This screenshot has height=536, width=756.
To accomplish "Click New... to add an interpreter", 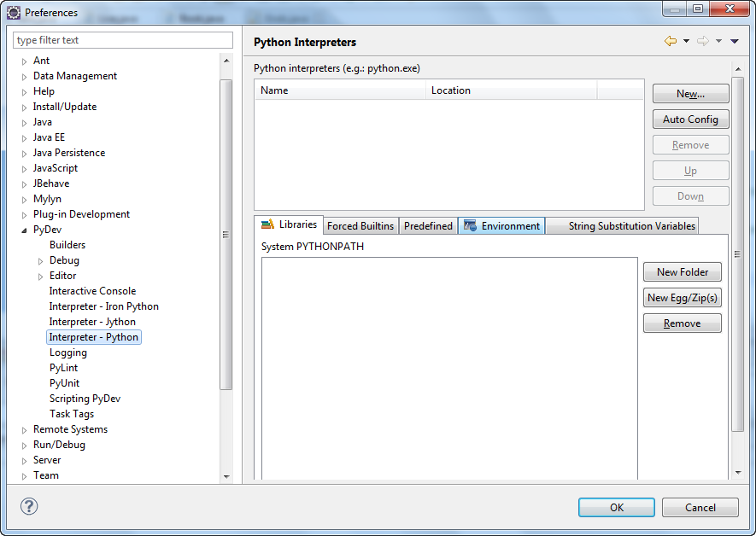I will point(690,94).
